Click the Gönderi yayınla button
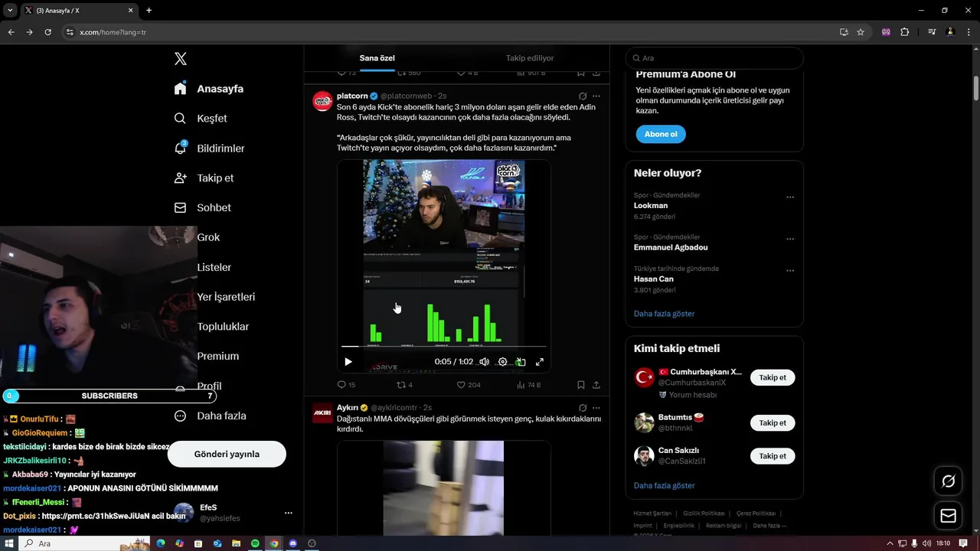 [227, 454]
